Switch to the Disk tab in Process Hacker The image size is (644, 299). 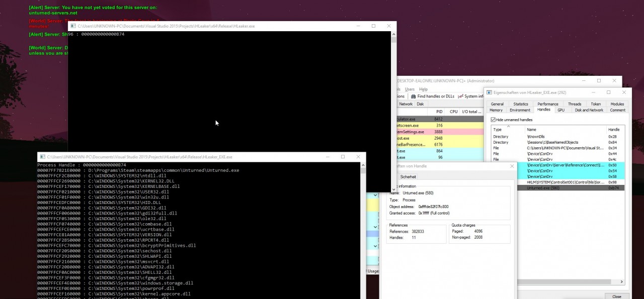point(420,104)
